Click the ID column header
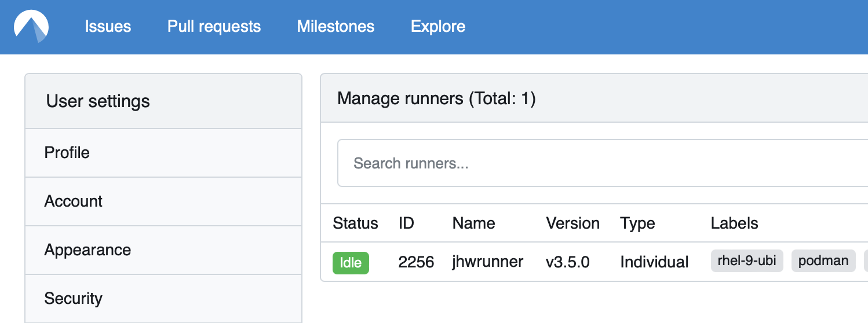 point(406,223)
